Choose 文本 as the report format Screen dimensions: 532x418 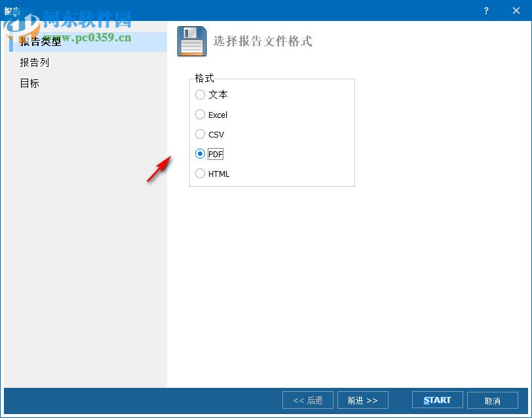coord(200,95)
